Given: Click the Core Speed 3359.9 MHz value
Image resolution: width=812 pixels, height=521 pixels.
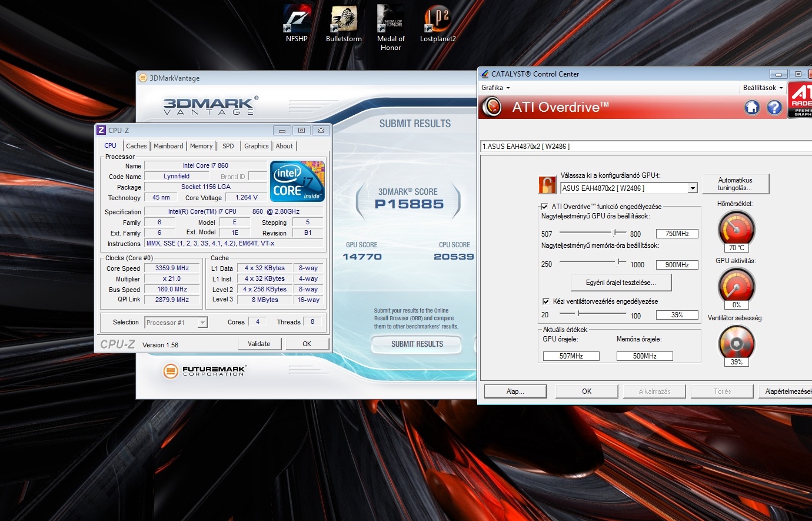Looking at the screenshot, I should [x=172, y=268].
